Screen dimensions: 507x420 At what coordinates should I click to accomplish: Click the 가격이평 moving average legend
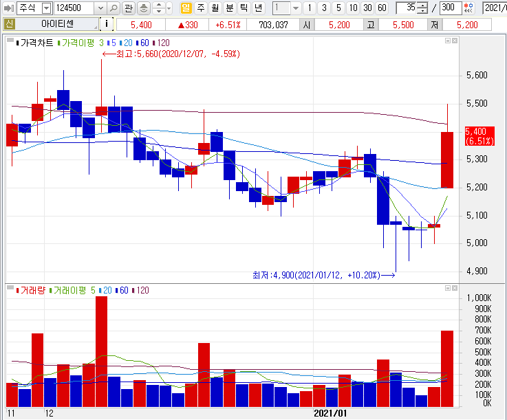click(78, 43)
